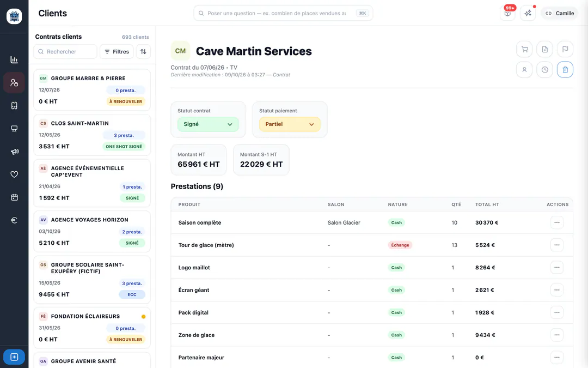Viewport: 588px width, 368px height.
Task: Open the megaphone marketing sidebar icon
Action: click(14, 152)
